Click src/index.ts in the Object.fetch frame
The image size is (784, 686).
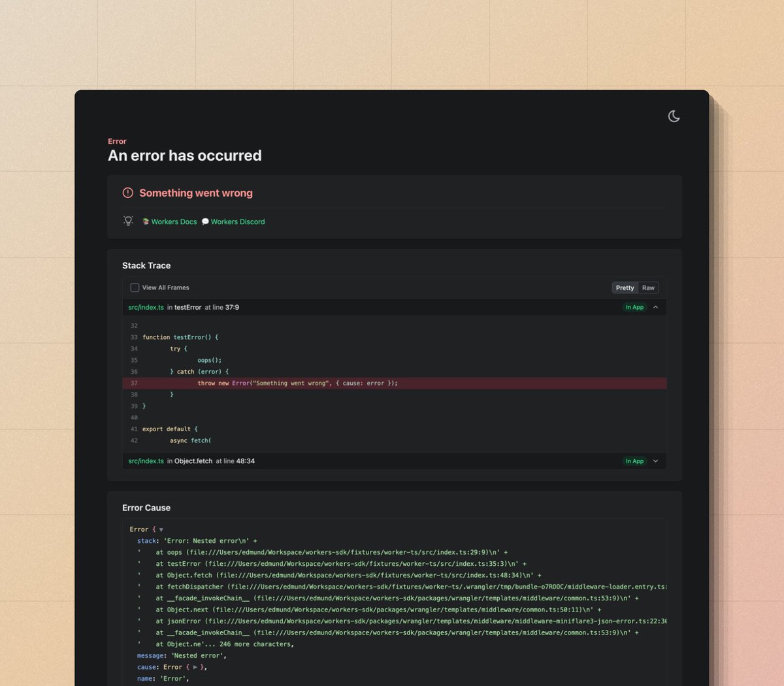tap(146, 461)
